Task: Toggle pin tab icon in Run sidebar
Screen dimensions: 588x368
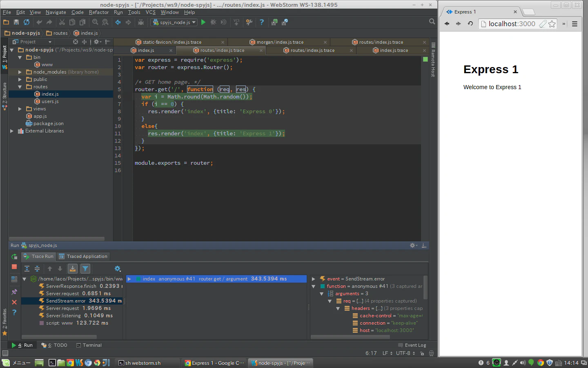Action: (x=14, y=292)
